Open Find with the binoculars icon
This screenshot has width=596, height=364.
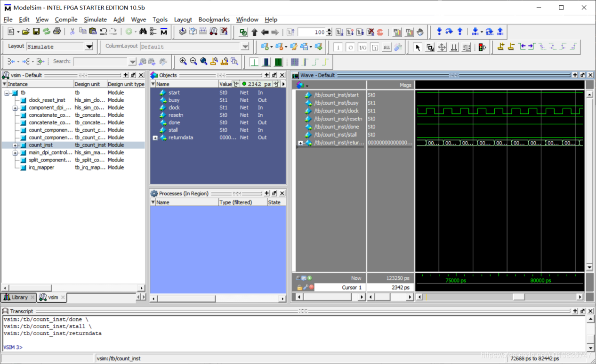point(143,32)
